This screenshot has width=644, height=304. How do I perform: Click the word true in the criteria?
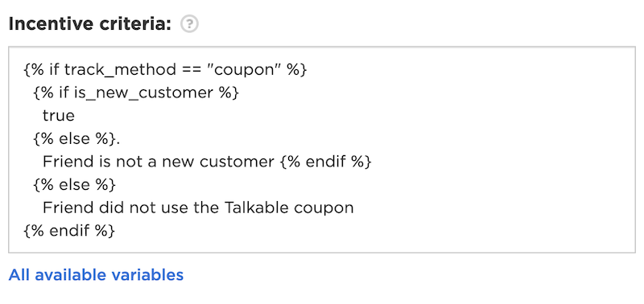pos(59,116)
